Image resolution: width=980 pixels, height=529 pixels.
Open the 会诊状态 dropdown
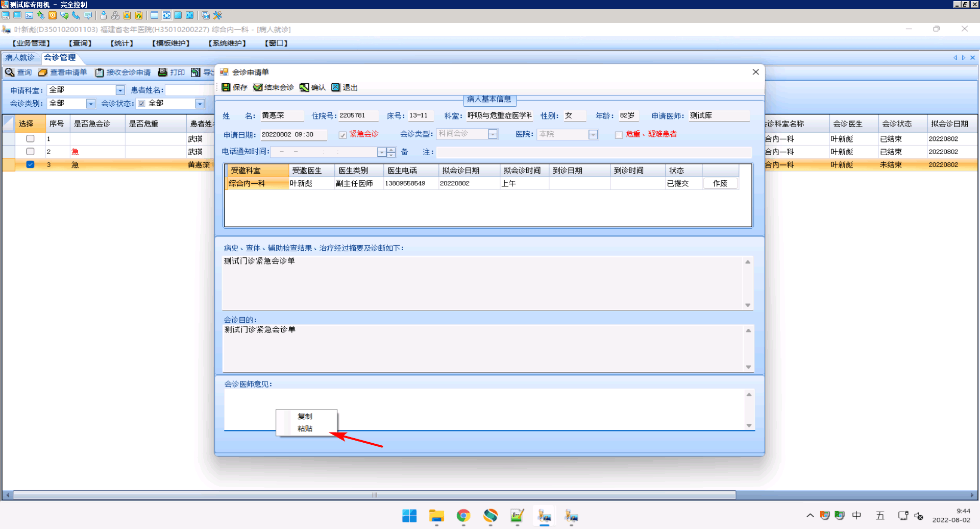(200, 104)
